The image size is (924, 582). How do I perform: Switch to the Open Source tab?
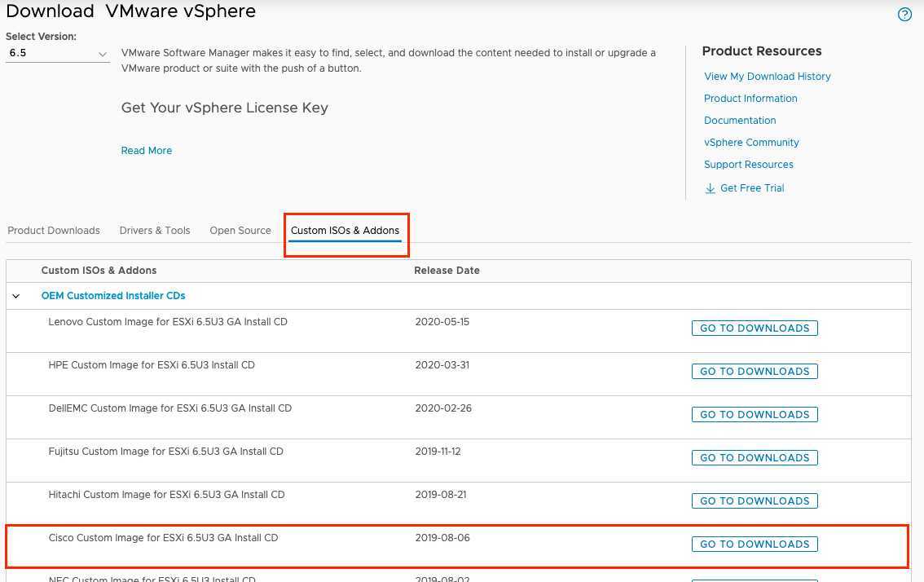pyautogui.click(x=240, y=231)
